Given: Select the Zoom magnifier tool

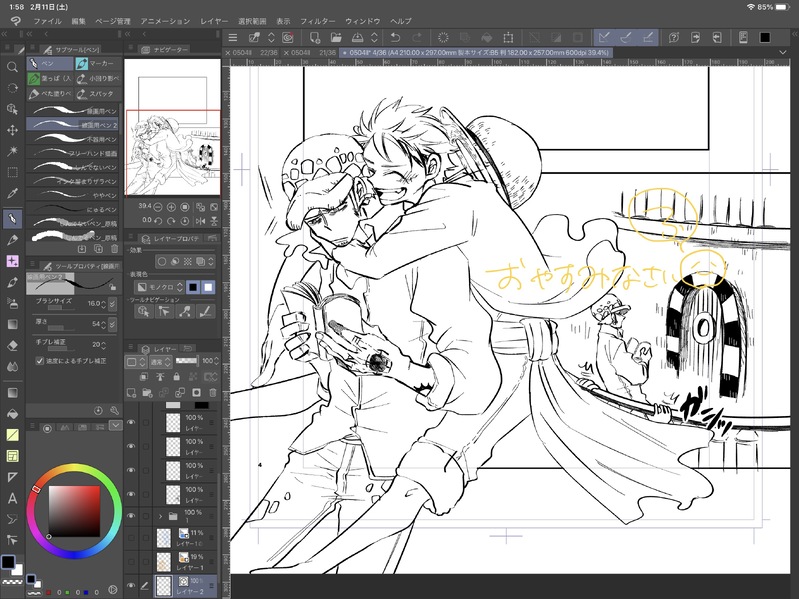Looking at the screenshot, I should (x=12, y=67).
